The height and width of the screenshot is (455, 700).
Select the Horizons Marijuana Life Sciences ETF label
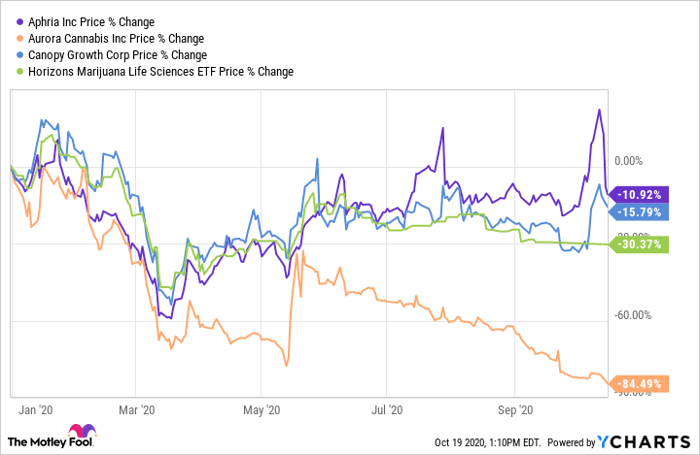159,71
